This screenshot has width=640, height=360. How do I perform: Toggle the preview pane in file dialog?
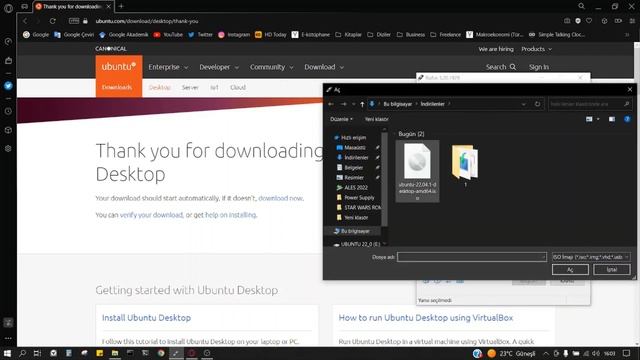pos(611,119)
